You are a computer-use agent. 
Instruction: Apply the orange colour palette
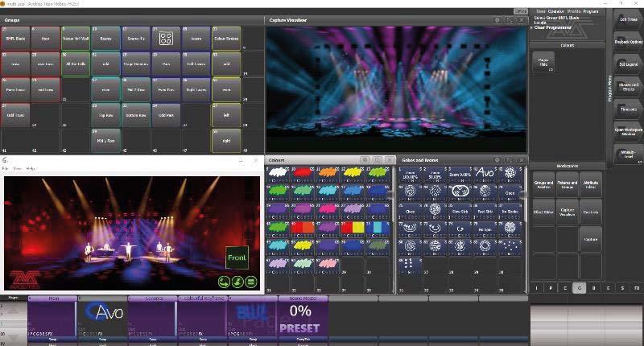(x=328, y=174)
